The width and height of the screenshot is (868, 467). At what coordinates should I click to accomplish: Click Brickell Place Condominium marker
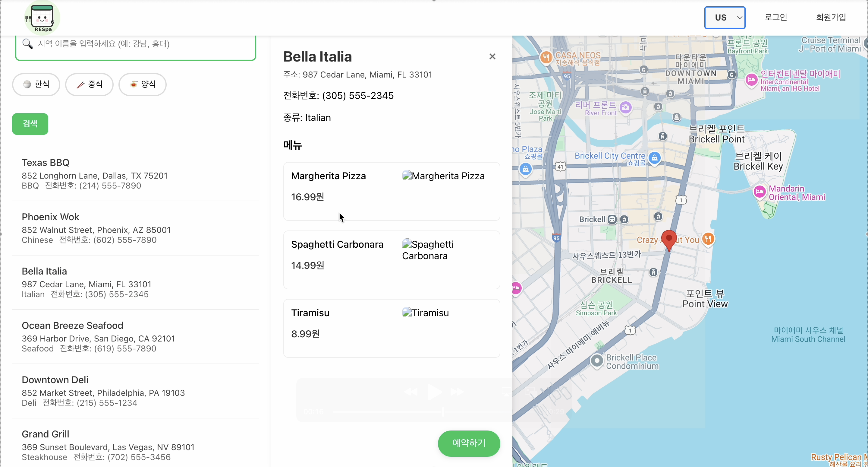click(x=597, y=361)
